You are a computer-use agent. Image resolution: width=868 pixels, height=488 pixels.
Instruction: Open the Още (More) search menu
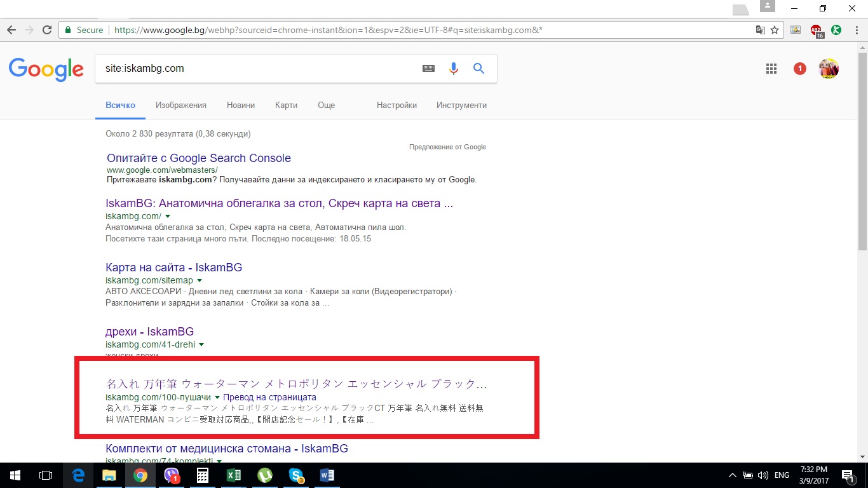click(x=327, y=105)
